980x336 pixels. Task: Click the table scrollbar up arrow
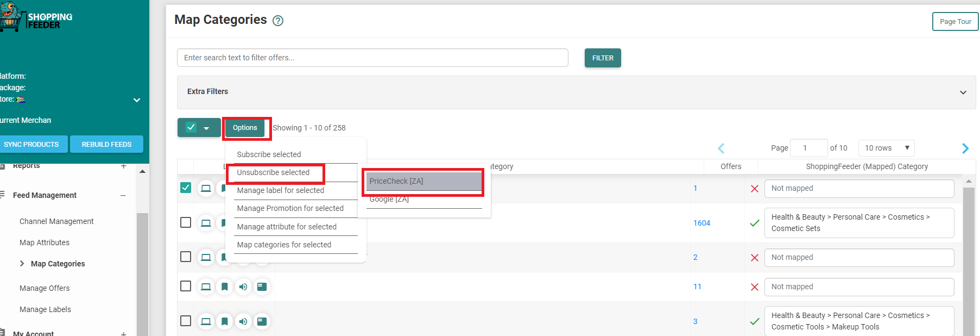tap(969, 181)
